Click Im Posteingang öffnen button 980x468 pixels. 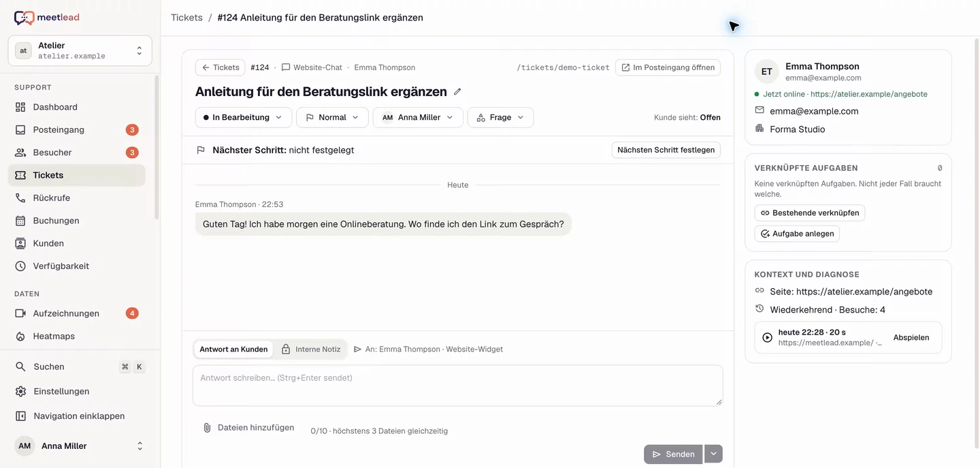(668, 67)
